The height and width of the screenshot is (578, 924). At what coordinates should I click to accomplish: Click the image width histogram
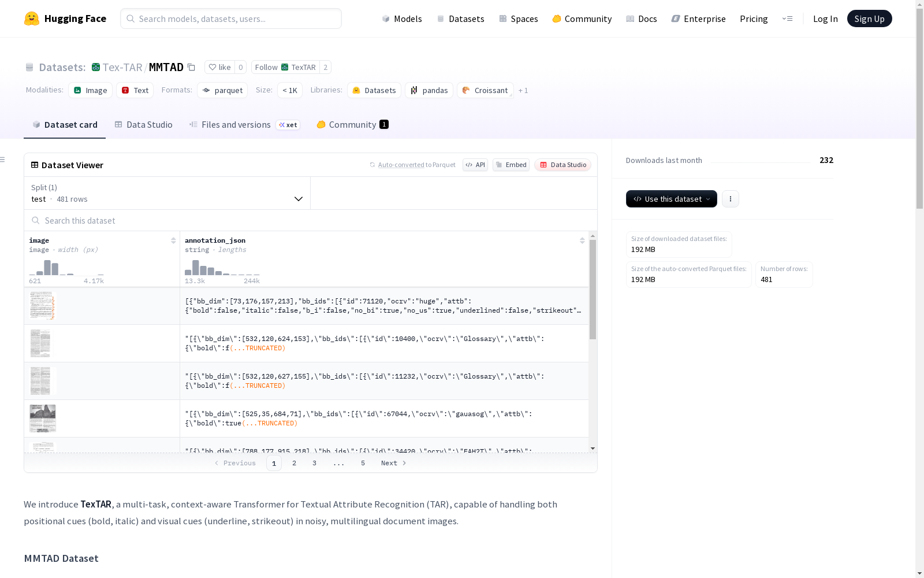pos(66,267)
